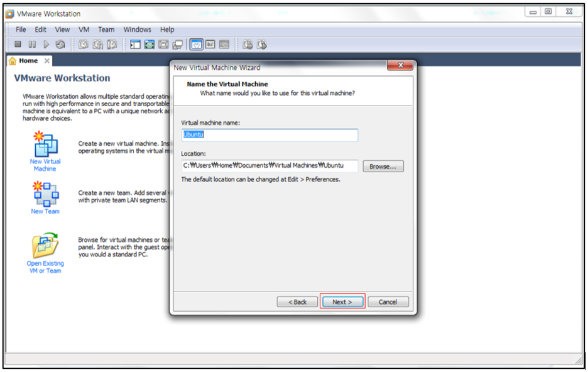Click the "Name the Virtual Machine" heading

(227, 84)
